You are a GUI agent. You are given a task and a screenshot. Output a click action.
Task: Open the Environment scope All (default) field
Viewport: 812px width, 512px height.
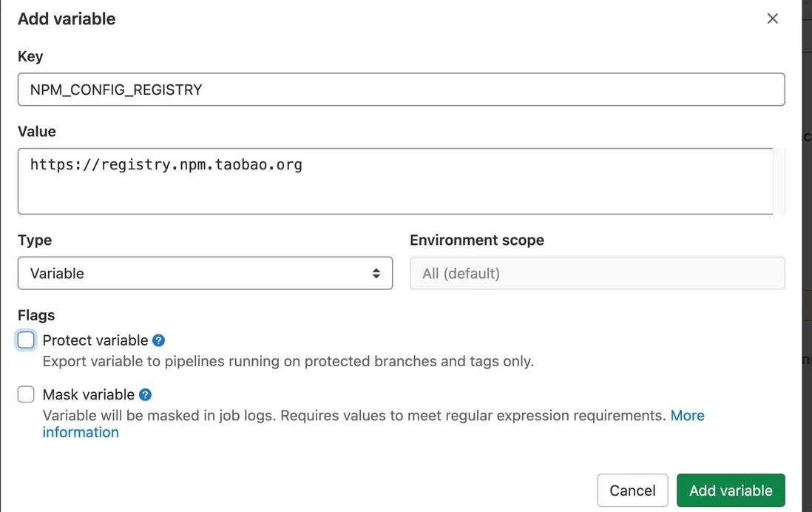(x=597, y=273)
